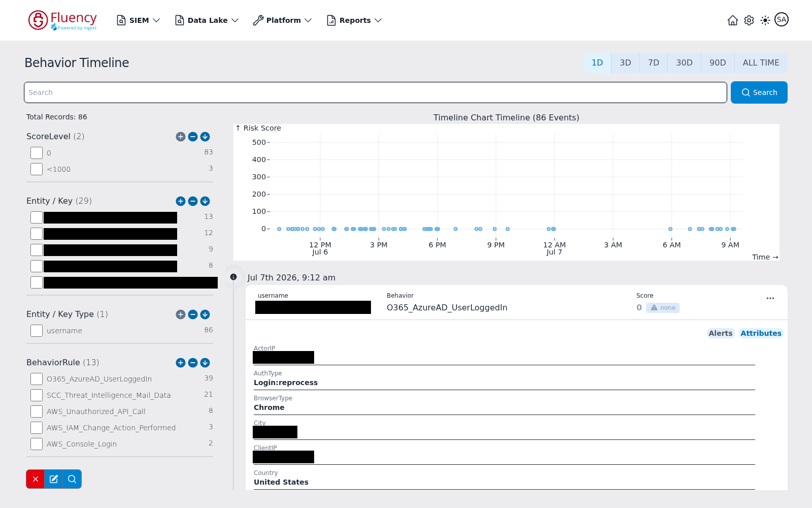Check the entity checkbox with count 12
The height and width of the screenshot is (508, 812).
(x=37, y=234)
